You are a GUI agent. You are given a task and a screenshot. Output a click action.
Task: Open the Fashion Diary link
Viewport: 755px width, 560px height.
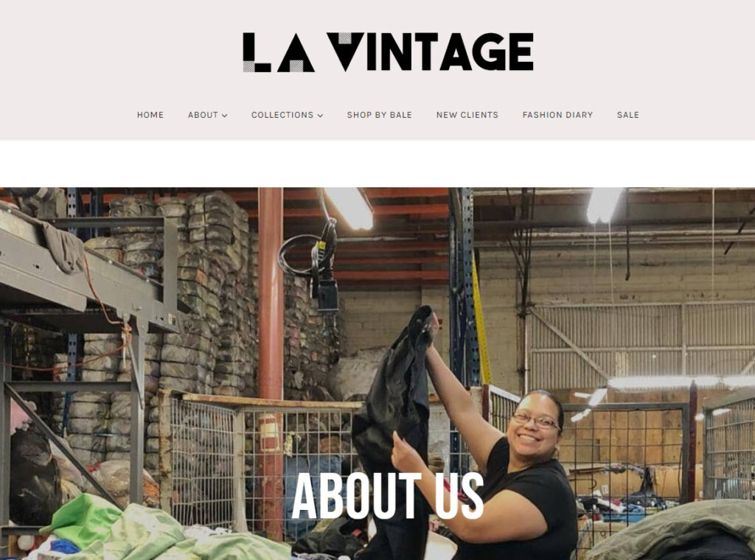click(557, 115)
